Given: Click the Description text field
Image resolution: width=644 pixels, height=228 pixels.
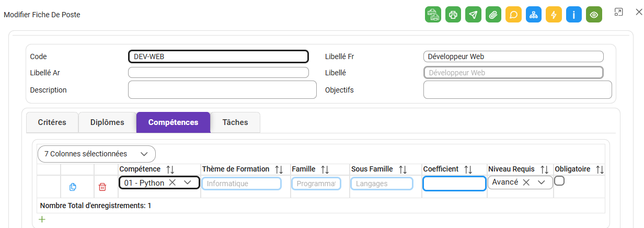Looking at the screenshot, I should pos(222,90).
